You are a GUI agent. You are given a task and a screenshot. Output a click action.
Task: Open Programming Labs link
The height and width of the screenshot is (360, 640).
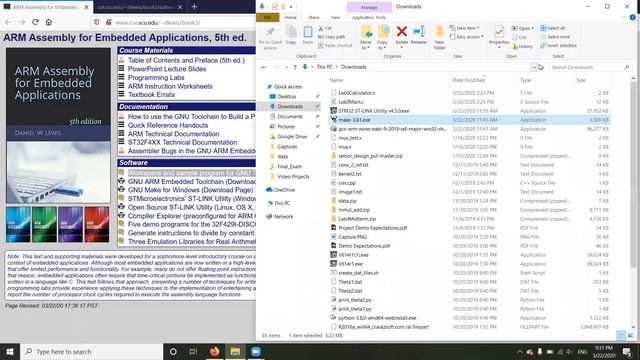(x=156, y=78)
